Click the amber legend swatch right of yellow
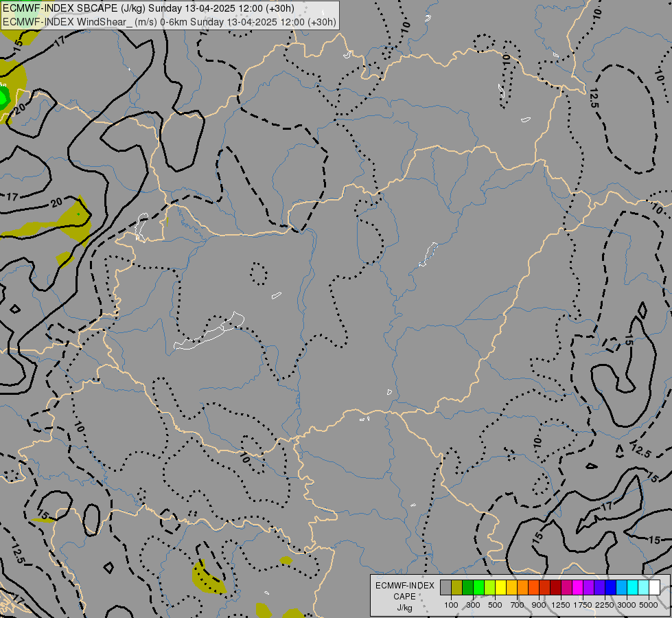Screen dimensions: 672x618 tap(511, 587)
